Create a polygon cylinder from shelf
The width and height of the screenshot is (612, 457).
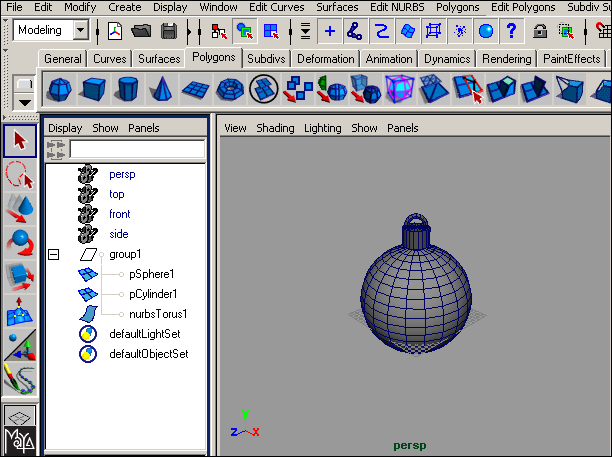128,89
